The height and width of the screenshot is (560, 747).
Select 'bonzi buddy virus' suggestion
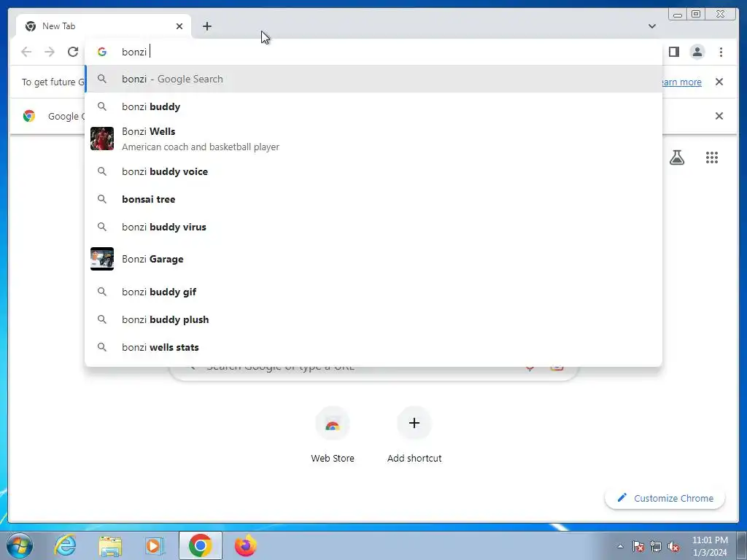[373, 227]
